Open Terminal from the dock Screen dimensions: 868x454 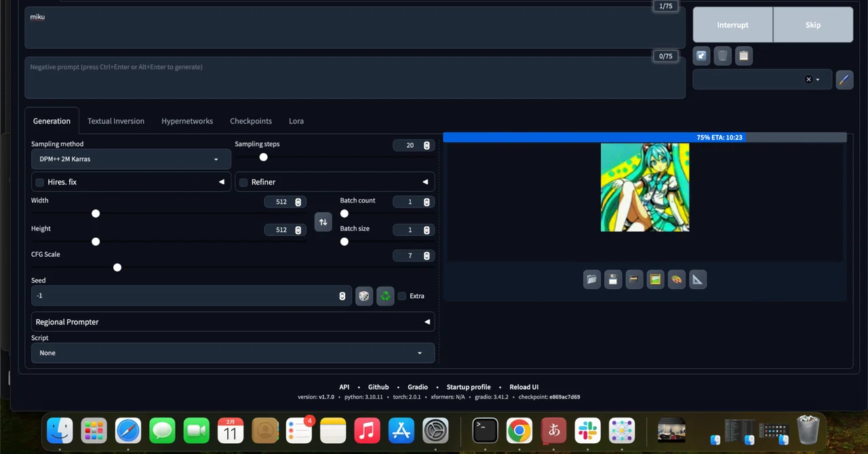485,430
